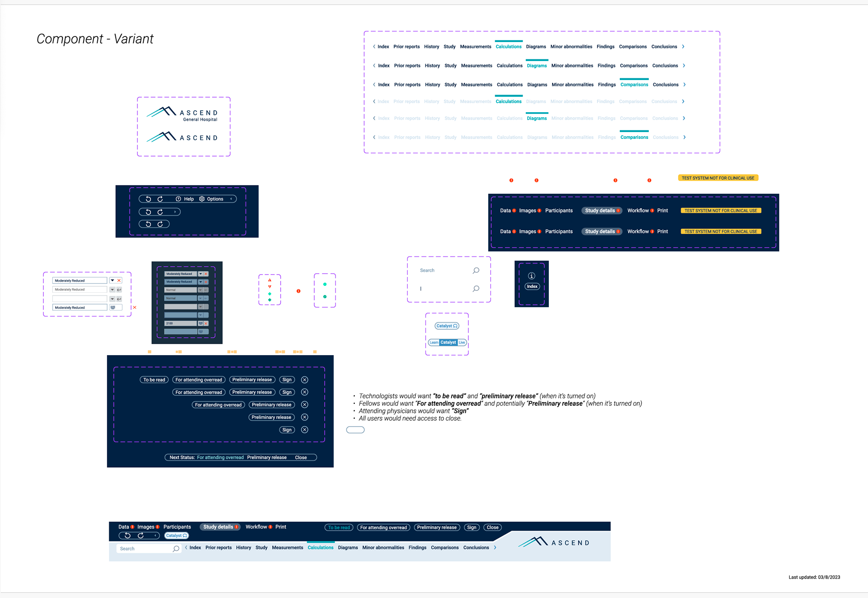868x598 pixels.
Task: Open the first light-theme Moderately Reduced dropdown arrow
Action: pos(113,280)
